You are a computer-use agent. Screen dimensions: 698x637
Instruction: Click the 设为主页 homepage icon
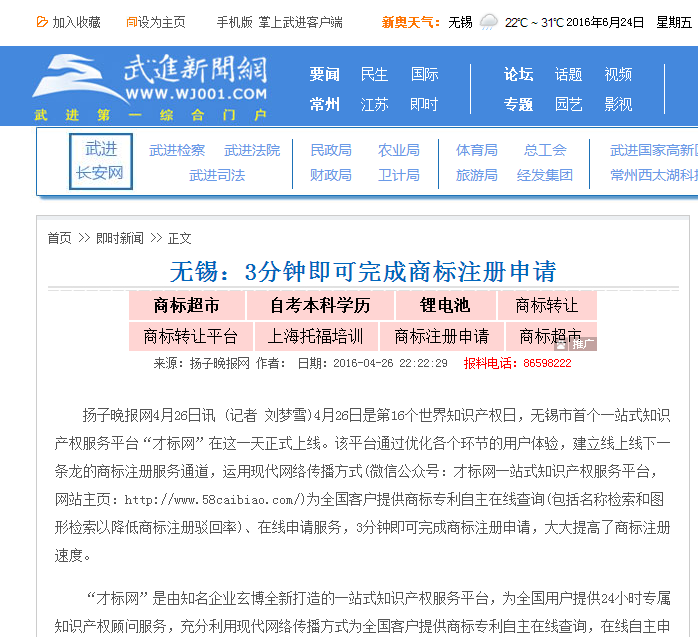pyautogui.click(x=131, y=22)
